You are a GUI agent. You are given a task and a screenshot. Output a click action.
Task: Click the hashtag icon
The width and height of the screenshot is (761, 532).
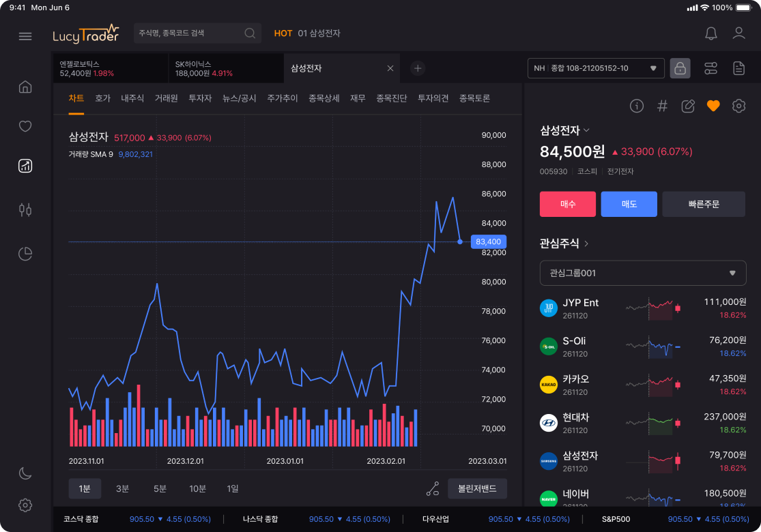[x=662, y=106]
